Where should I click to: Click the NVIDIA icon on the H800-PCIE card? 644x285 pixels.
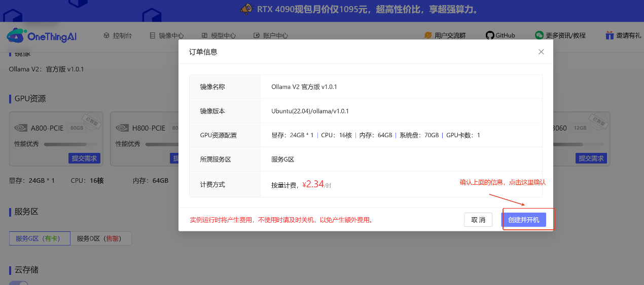(122, 128)
